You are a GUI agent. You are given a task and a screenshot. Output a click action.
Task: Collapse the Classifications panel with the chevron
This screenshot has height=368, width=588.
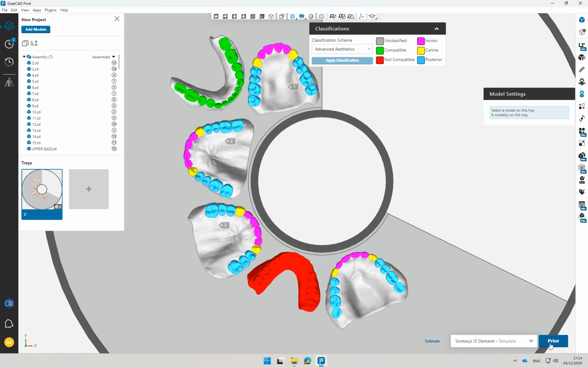pos(437,29)
